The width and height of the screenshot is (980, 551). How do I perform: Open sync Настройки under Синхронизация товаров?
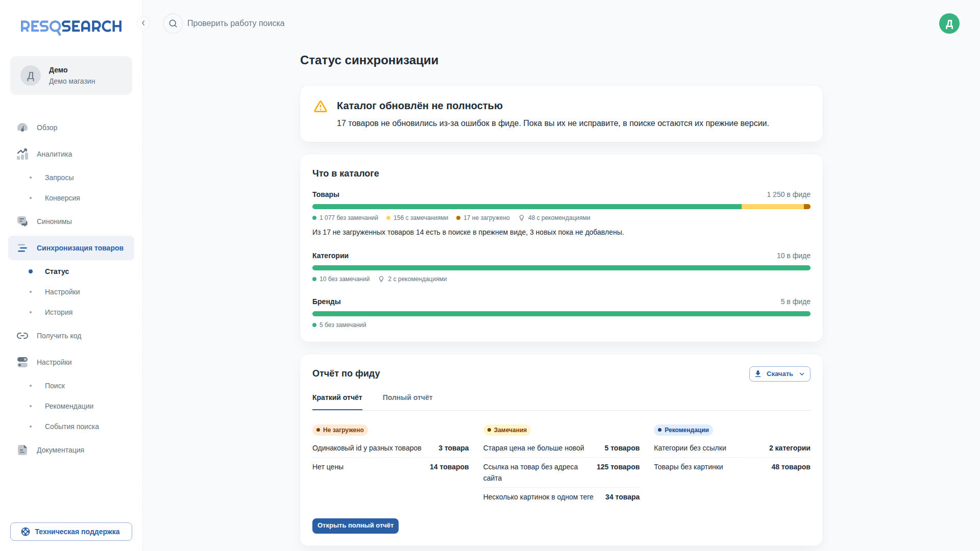[62, 292]
